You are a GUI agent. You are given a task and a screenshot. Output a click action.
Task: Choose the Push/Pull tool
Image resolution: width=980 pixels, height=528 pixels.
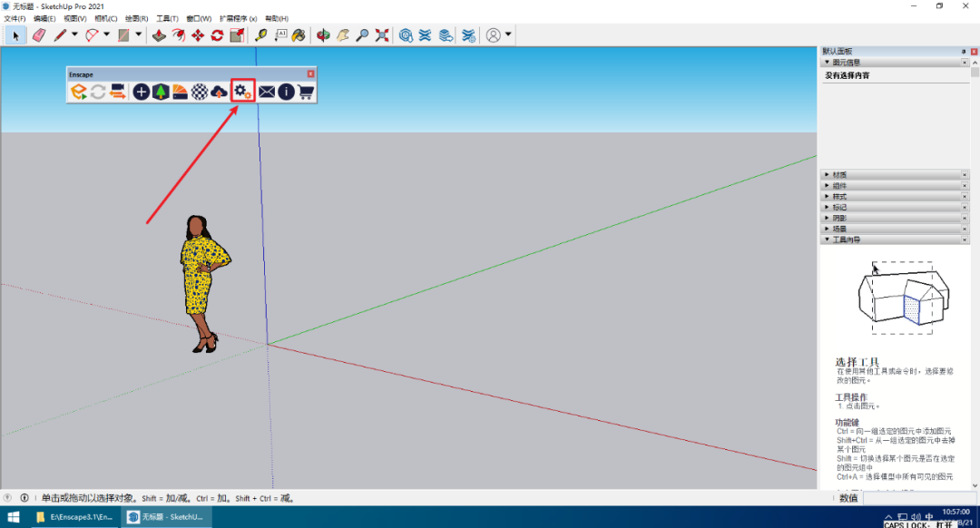point(158,35)
